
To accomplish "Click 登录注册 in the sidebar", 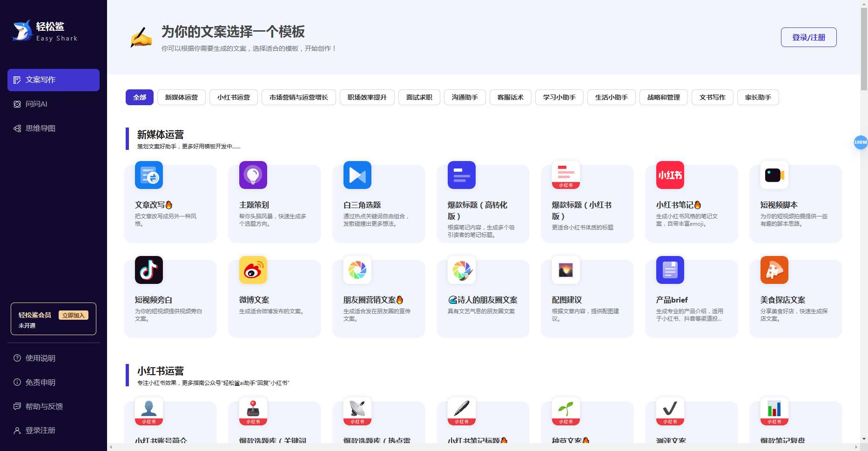I will 54,431.
